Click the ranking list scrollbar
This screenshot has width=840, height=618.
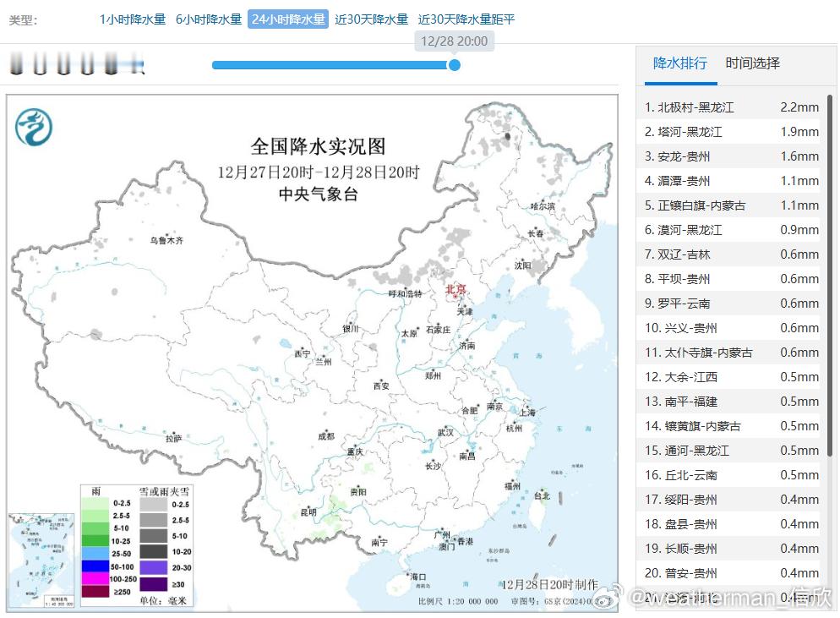pyautogui.click(x=830, y=276)
